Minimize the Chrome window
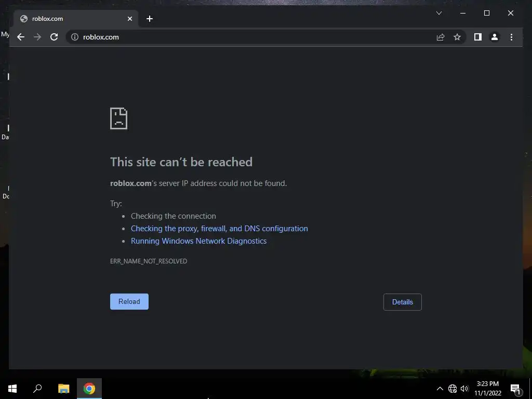 pos(463,13)
